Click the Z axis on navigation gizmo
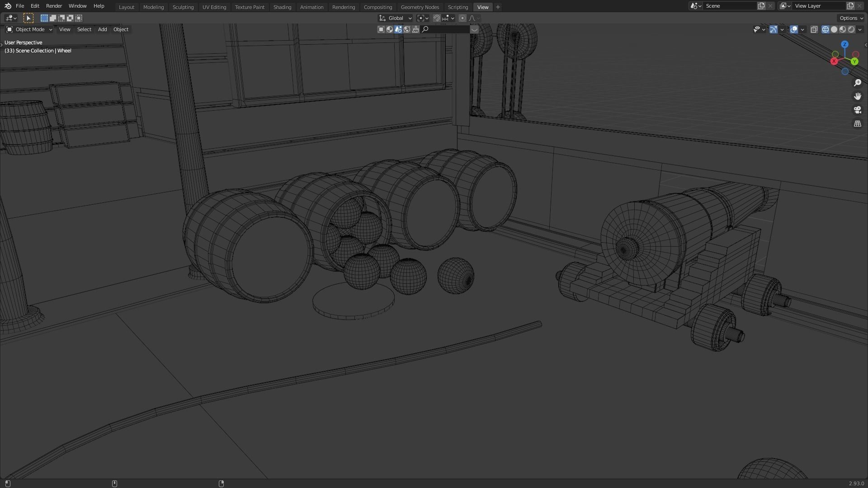 pos(844,44)
